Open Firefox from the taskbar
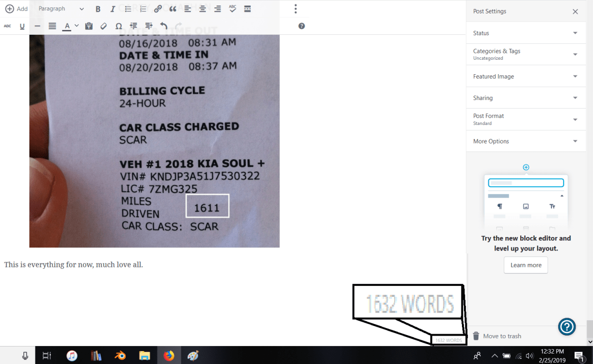The image size is (593, 364). (x=169, y=356)
